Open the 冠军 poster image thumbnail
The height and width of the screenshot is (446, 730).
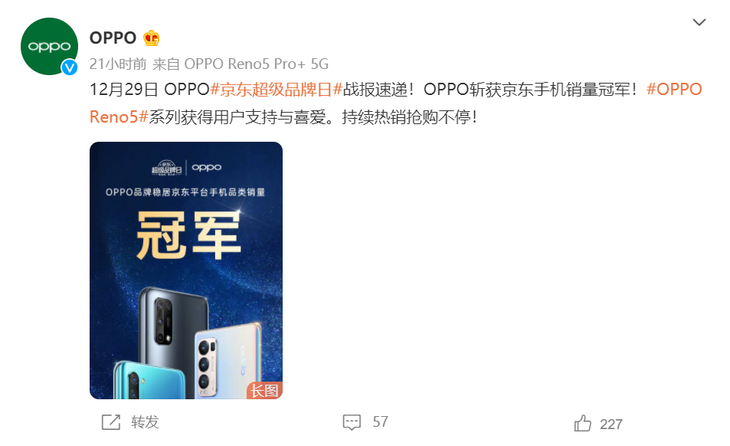tap(186, 270)
